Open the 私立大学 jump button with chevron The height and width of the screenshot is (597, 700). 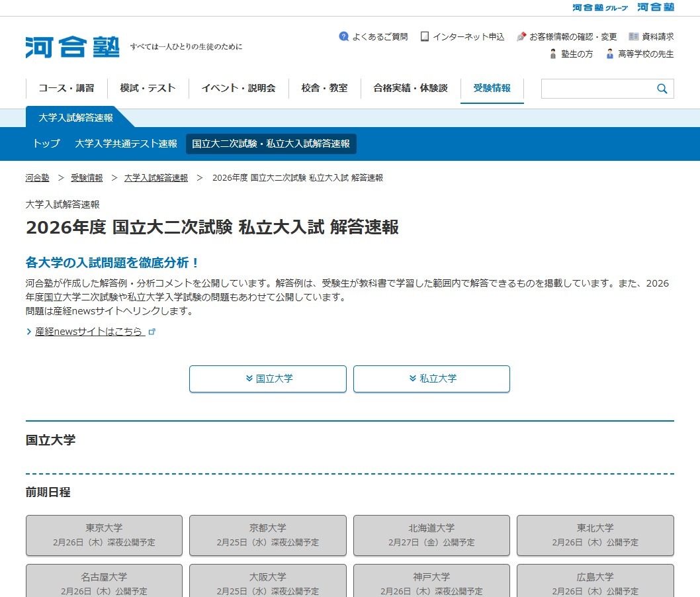pos(431,379)
